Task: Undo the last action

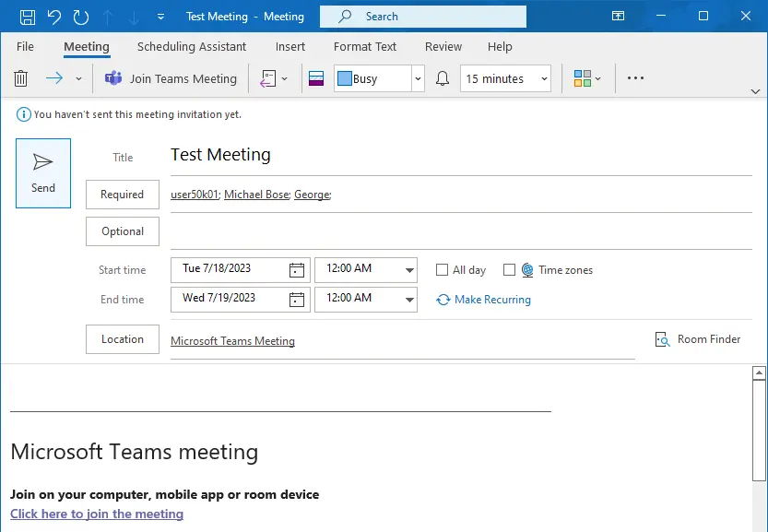Action: [54, 17]
